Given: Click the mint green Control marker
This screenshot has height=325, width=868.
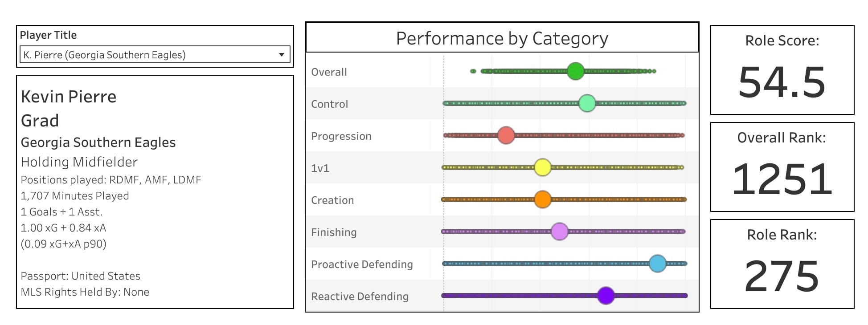Looking at the screenshot, I should click(587, 103).
